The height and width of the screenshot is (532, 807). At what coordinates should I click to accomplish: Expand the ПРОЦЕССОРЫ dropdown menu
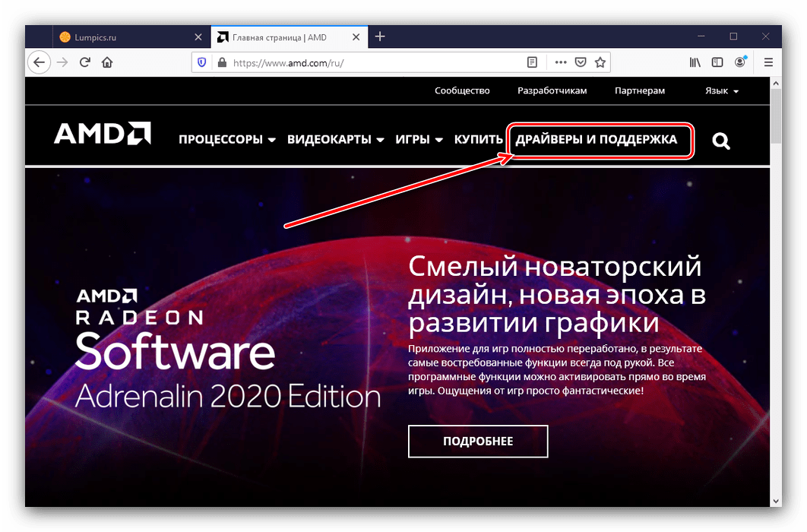(226, 140)
